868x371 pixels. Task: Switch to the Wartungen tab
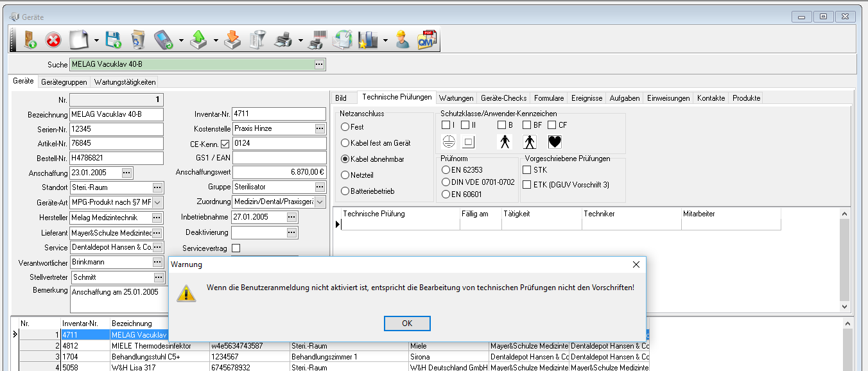point(456,98)
